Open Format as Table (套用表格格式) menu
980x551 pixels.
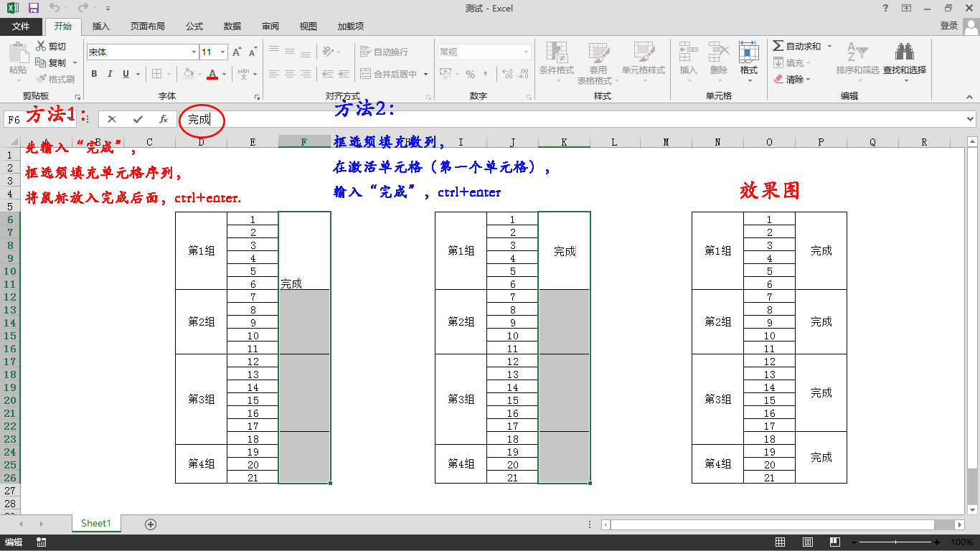pos(598,62)
